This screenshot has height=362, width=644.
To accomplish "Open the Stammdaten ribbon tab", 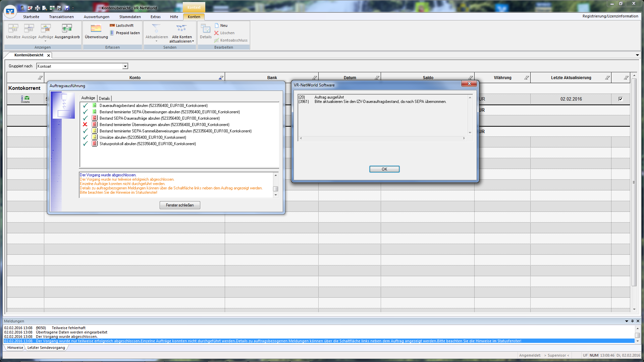I will click(x=130, y=17).
